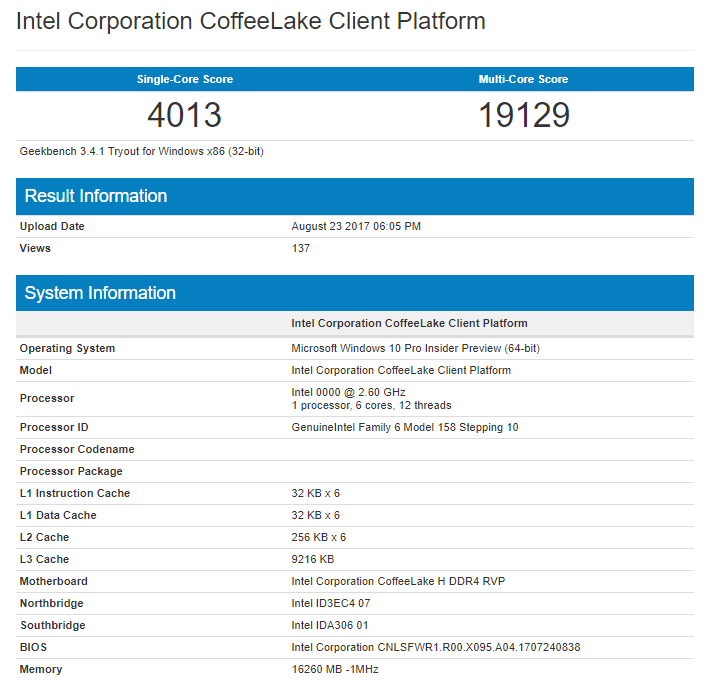Select the Southbridge label
Screen dimensions: 709x685
click(53, 625)
